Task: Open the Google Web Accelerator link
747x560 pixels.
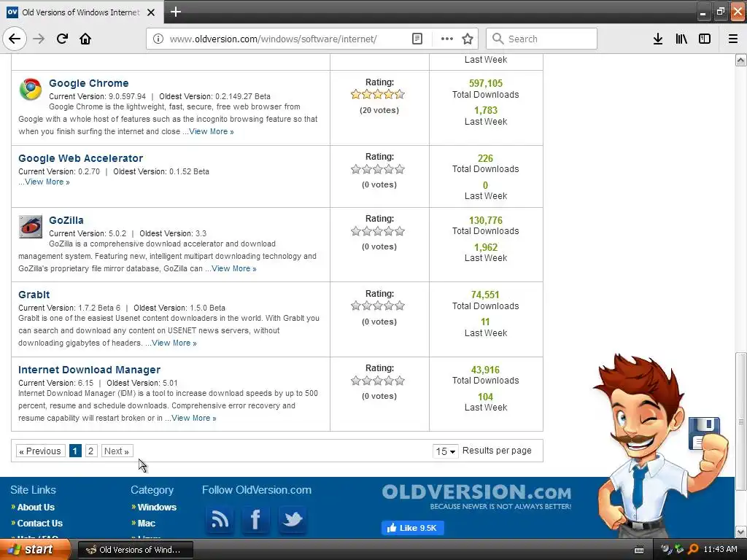Action: pos(80,158)
